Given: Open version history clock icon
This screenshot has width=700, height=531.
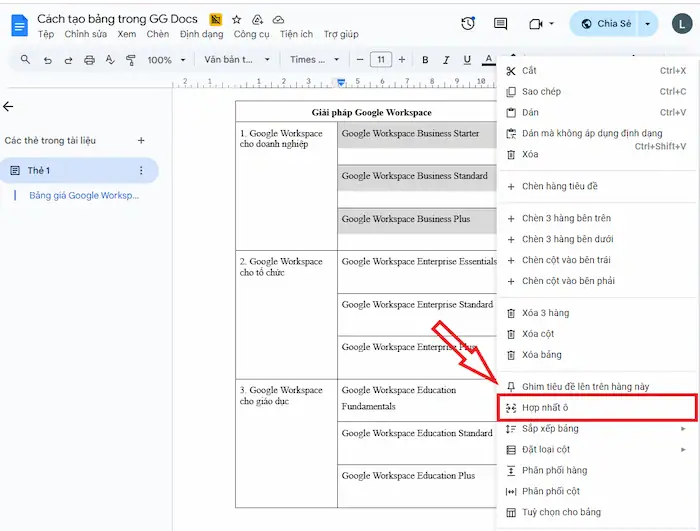Looking at the screenshot, I should (468, 23).
